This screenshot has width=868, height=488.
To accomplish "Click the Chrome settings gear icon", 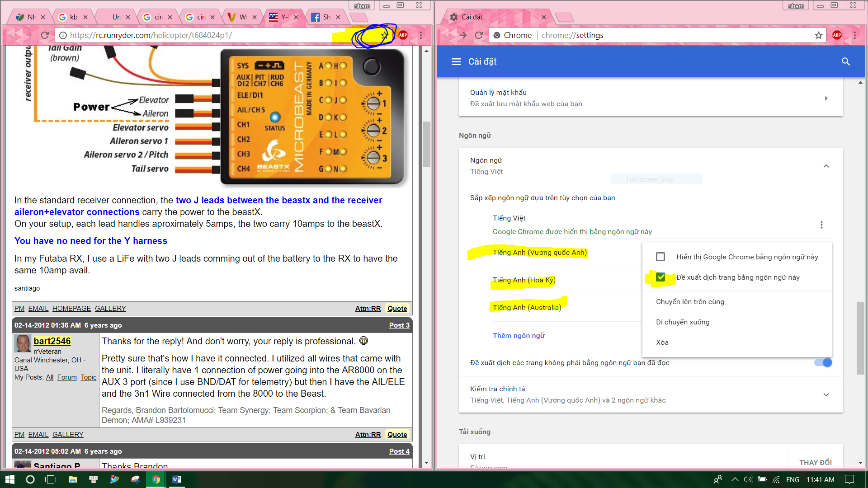I will click(454, 17).
